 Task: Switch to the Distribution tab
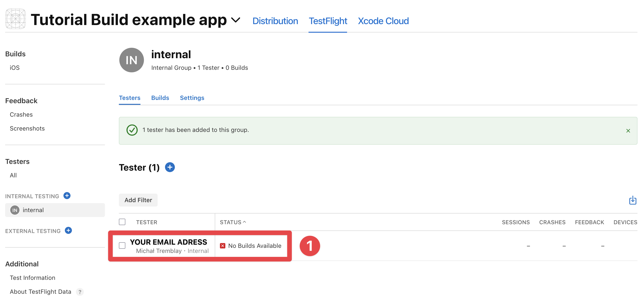[x=275, y=21]
